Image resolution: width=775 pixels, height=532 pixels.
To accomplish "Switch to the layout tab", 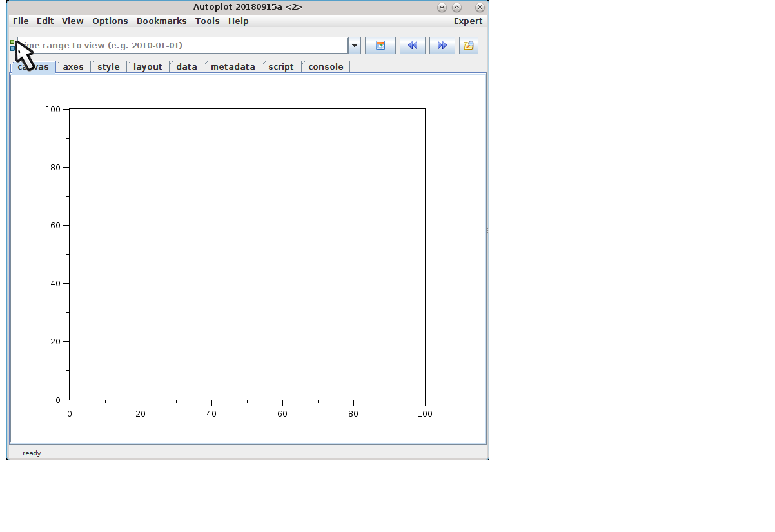I will [148, 67].
